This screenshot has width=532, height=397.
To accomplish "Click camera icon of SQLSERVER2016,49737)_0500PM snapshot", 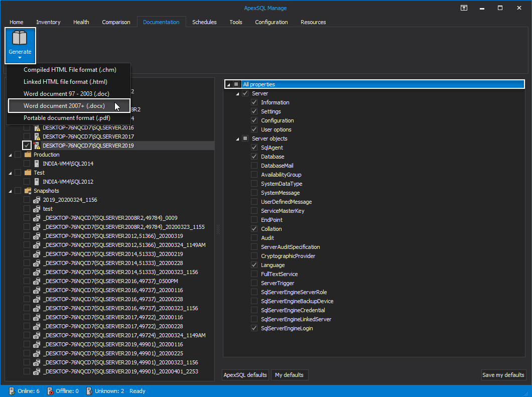I will coord(37,281).
